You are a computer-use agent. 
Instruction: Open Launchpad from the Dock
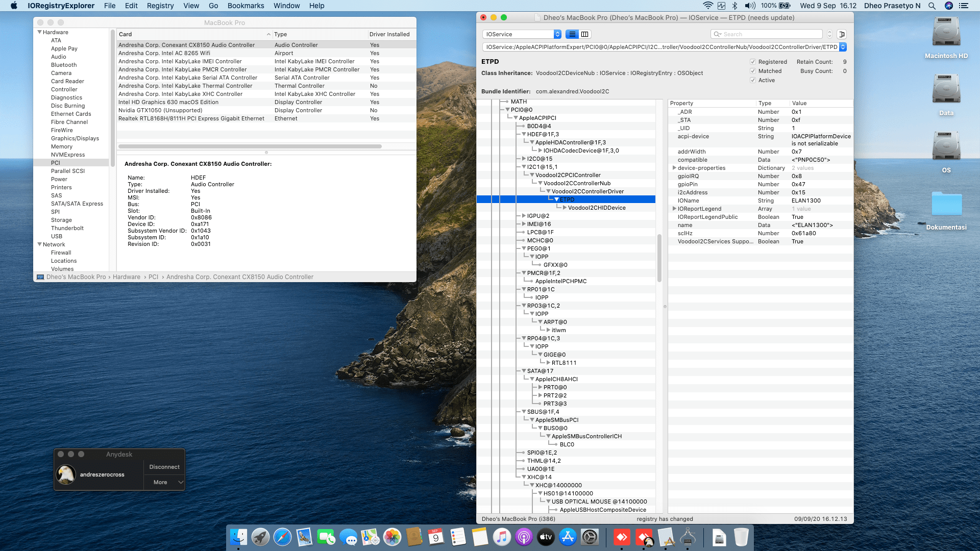(260, 537)
